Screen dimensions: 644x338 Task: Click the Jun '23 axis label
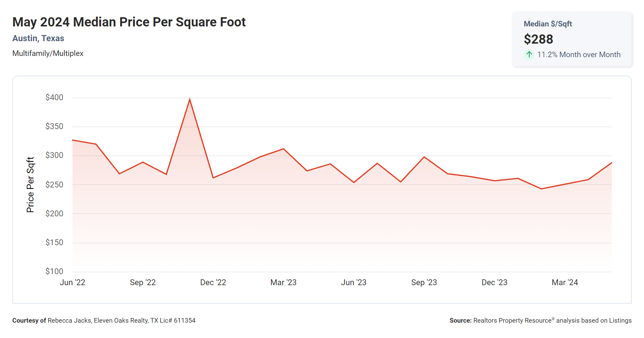point(354,282)
